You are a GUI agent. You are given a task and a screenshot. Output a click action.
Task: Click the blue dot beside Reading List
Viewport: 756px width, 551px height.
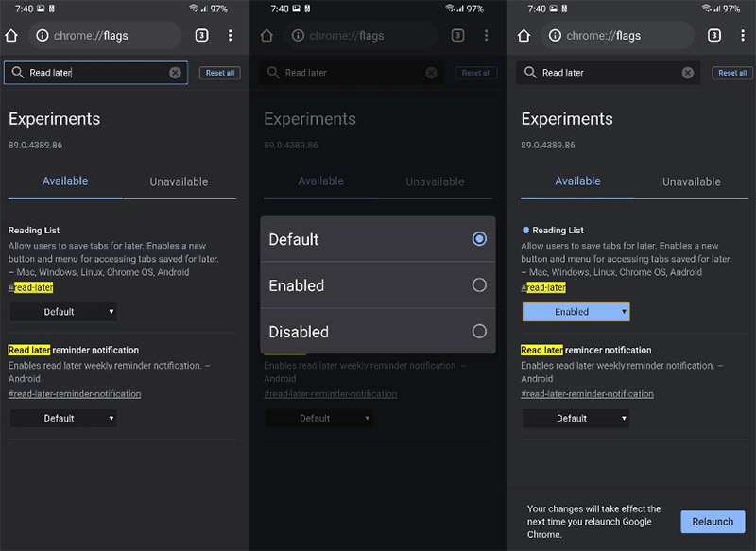(525, 230)
